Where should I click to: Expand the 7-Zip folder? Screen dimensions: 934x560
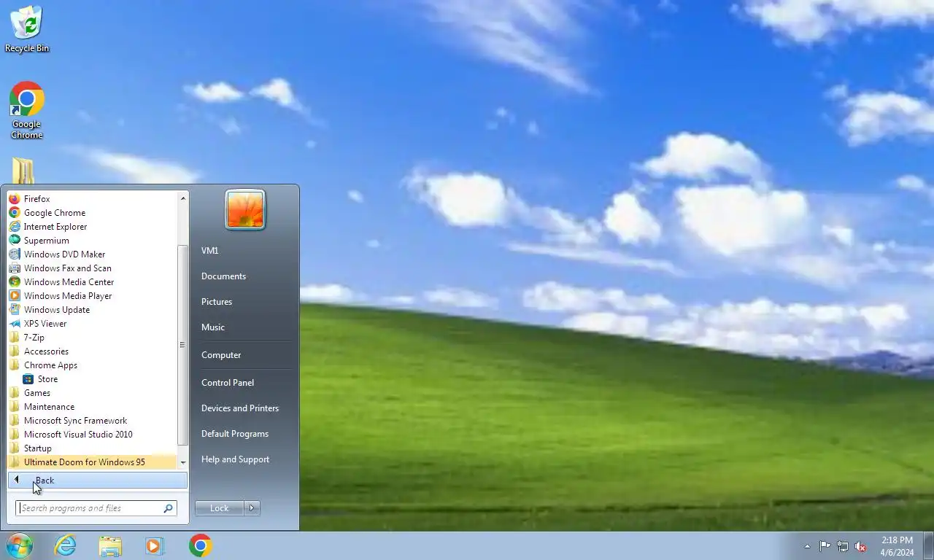pyautogui.click(x=92, y=337)
